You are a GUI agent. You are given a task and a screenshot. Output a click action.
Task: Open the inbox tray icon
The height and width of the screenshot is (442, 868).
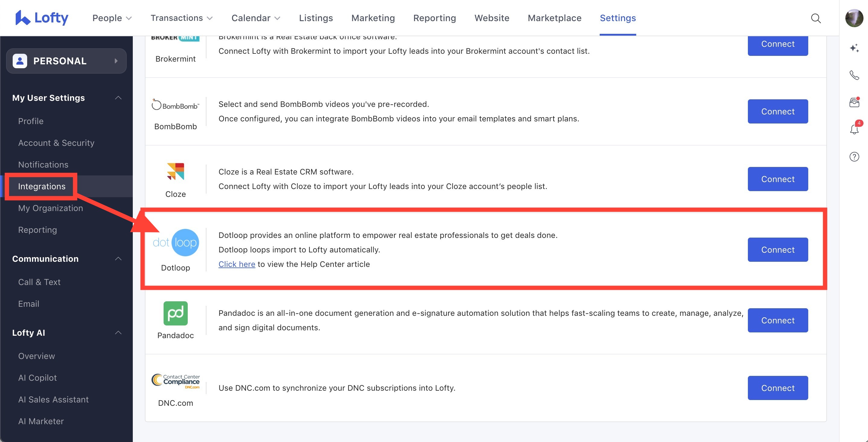(854, 102)
